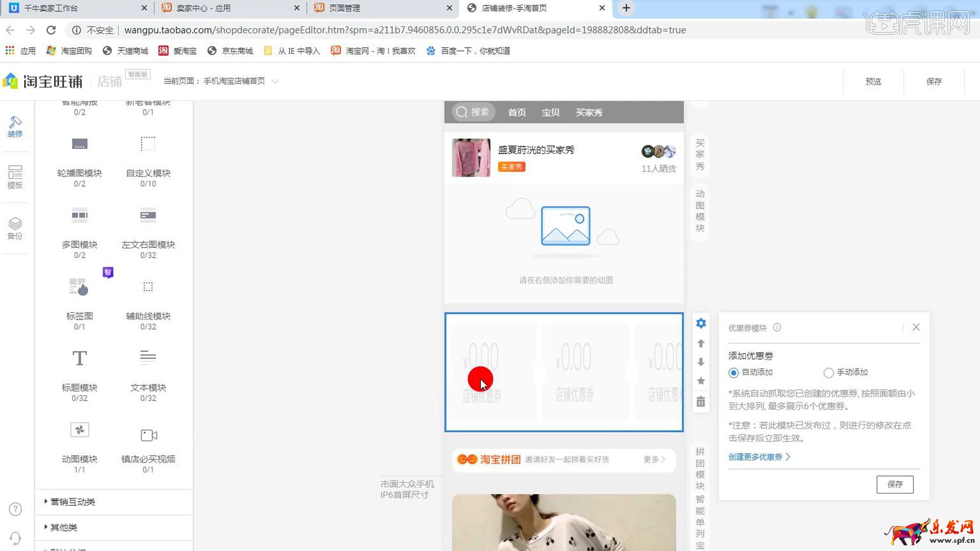Click 保存 button in coupon panel

[x=895, y=484]
